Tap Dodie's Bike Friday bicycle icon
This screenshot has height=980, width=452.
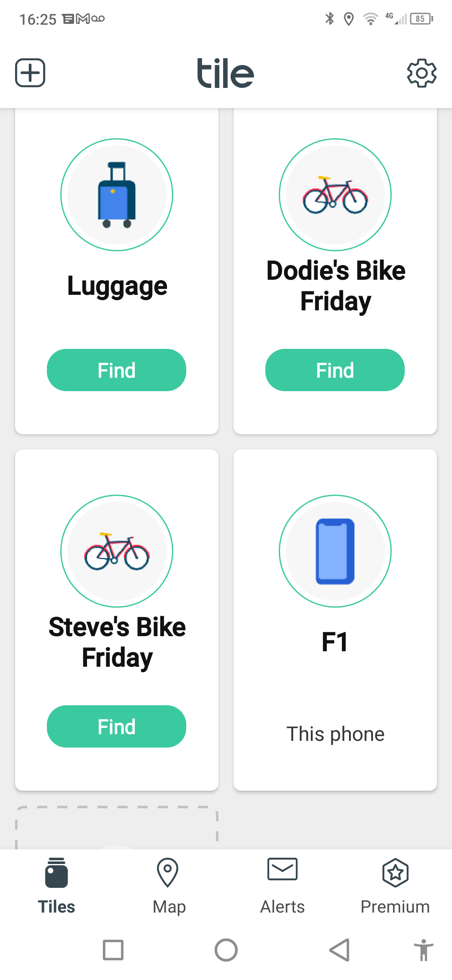click(x=335, y=195)
